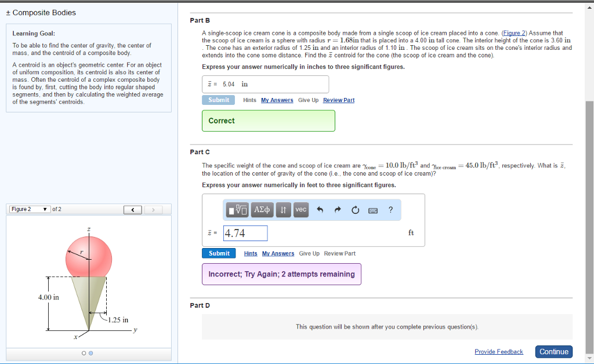Click the undo arrow in the equation toolbar
The height and width of the screenshot is (364, 594).
click(x=320, y=209)
